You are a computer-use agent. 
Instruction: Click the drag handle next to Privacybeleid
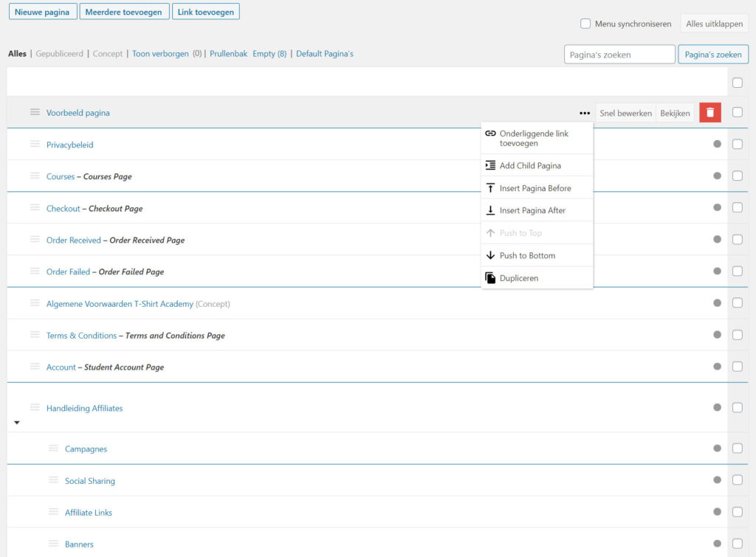coord(35,144)
